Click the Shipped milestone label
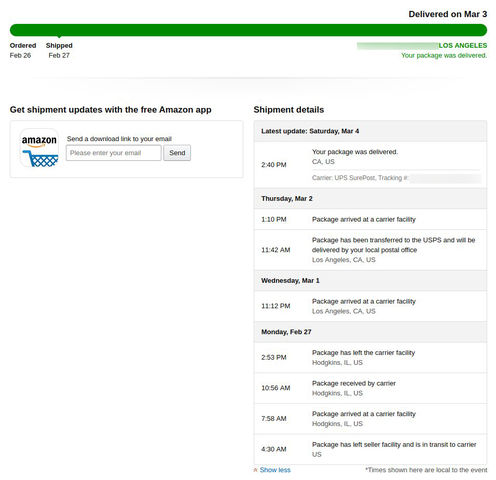Viewport: 496px width, 480px height. (59, 46)
